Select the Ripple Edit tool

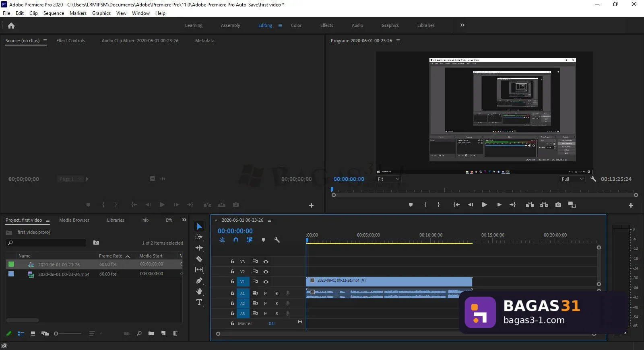(199, 248)
